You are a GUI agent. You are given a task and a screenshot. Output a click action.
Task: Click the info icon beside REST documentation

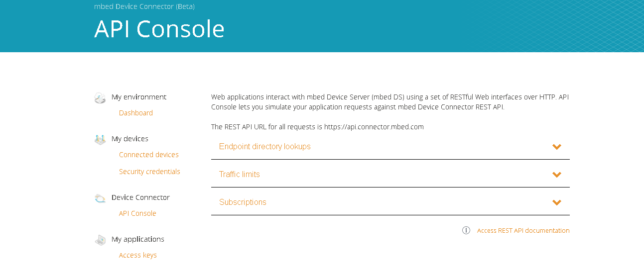(x=466, y=230)
